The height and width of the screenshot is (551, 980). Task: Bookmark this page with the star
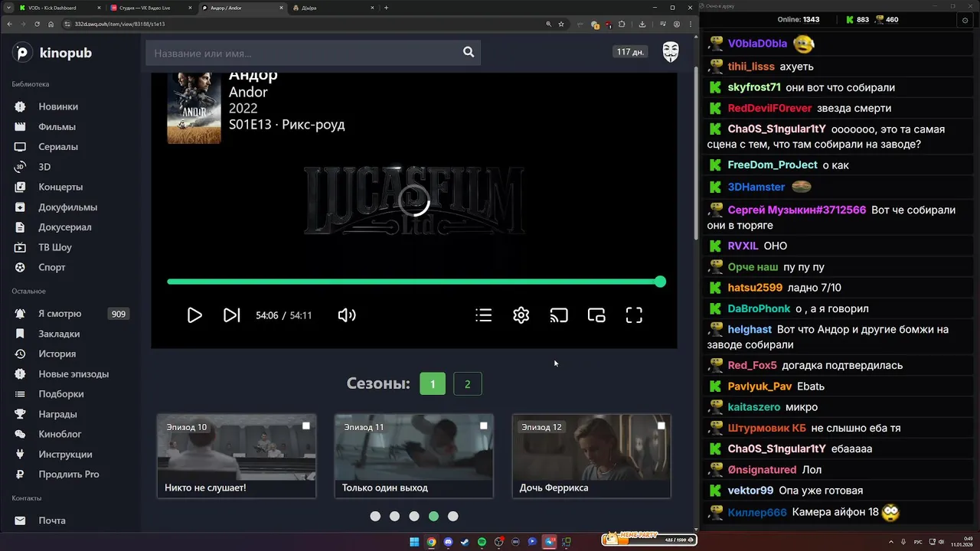[561, 24]
